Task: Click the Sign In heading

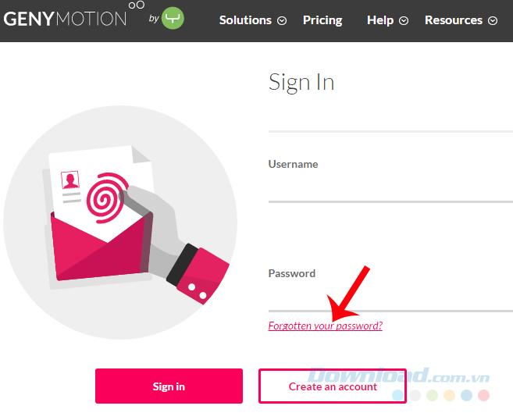Action: [x=301, y=83]
